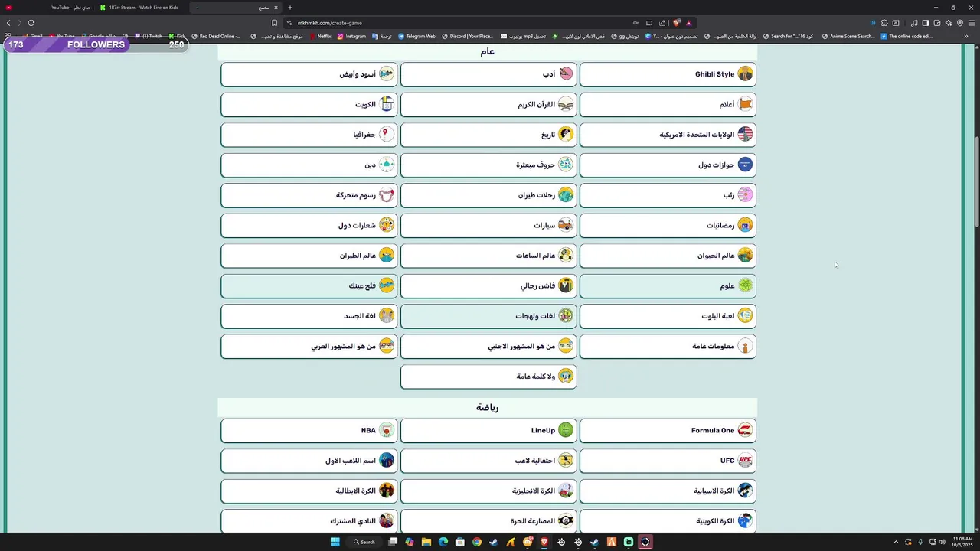Click the أدب pink icon
The height and width of the screenshot is (551, 980).
pyautogui.click(x=566, y=74)
